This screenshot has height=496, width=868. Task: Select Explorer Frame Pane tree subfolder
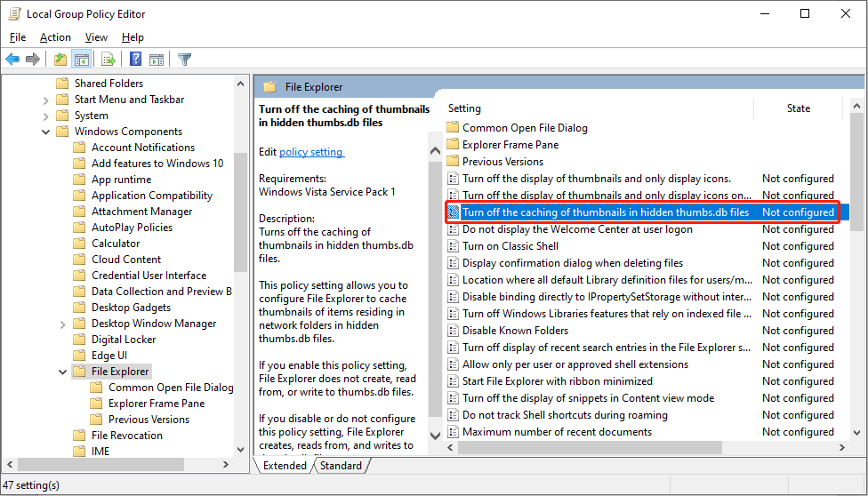157,404
